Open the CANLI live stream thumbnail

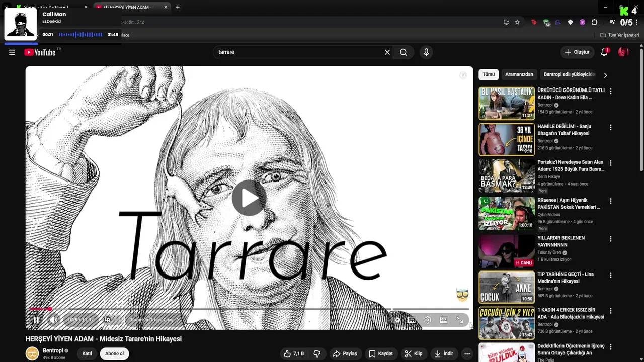(507, 251)
